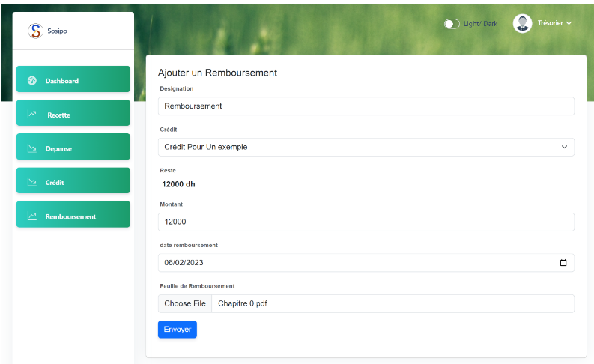Open the Depense menu item

73,147
